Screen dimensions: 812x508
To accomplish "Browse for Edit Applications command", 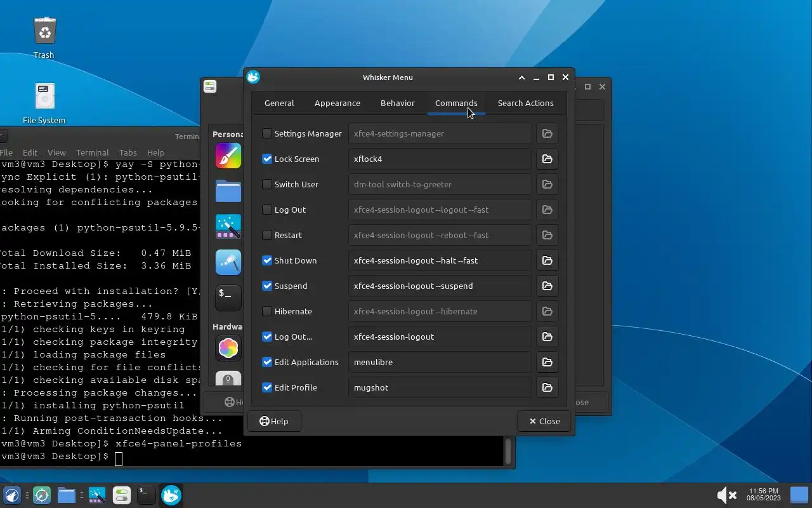I will click(547, 362).
